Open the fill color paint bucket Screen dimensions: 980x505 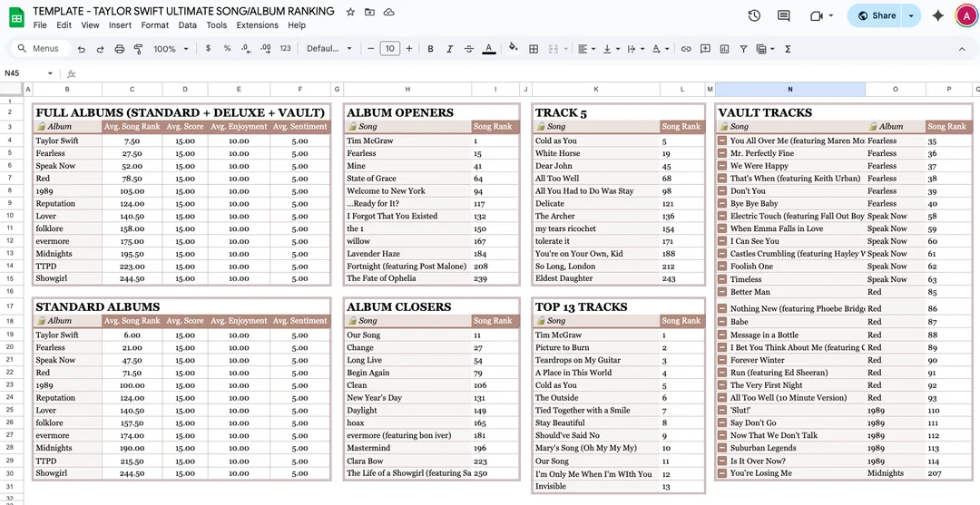point(513,49)
